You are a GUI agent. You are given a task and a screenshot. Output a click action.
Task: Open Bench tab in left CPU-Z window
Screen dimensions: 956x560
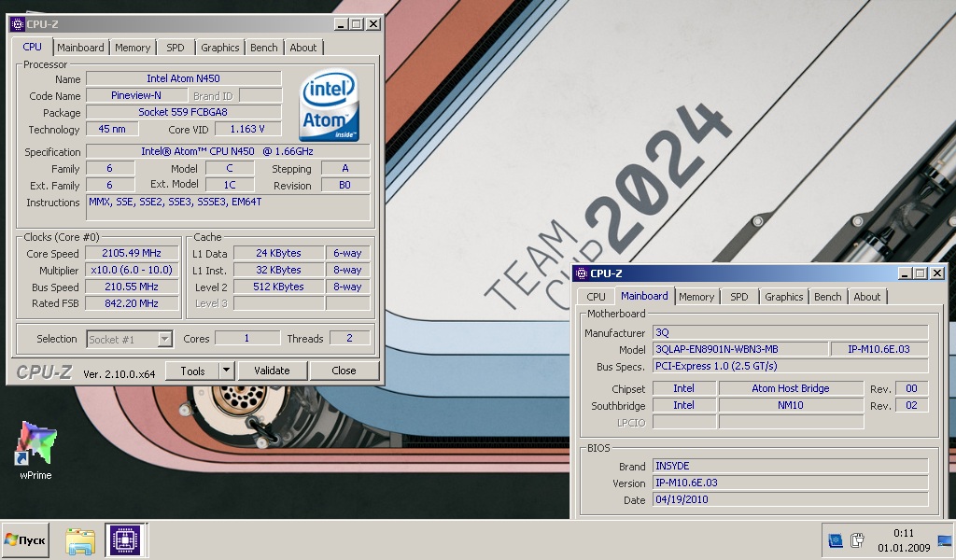[x=264, y=48]
